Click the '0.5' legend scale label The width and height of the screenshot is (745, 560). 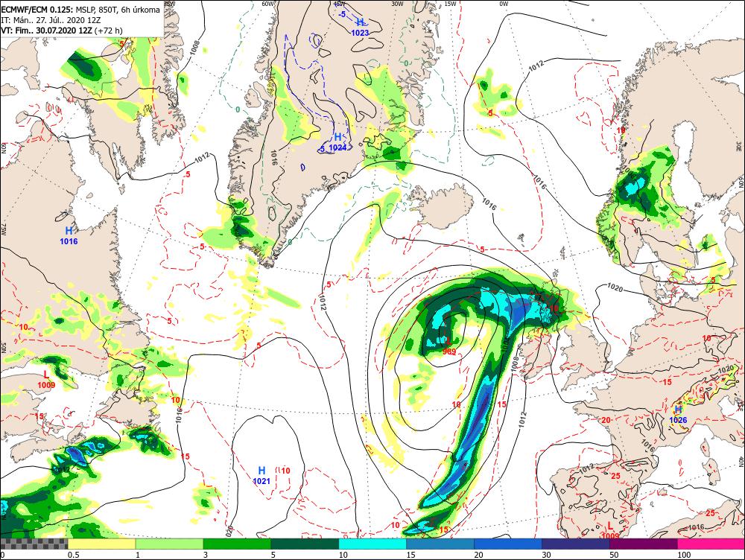(x=73, y=555)
